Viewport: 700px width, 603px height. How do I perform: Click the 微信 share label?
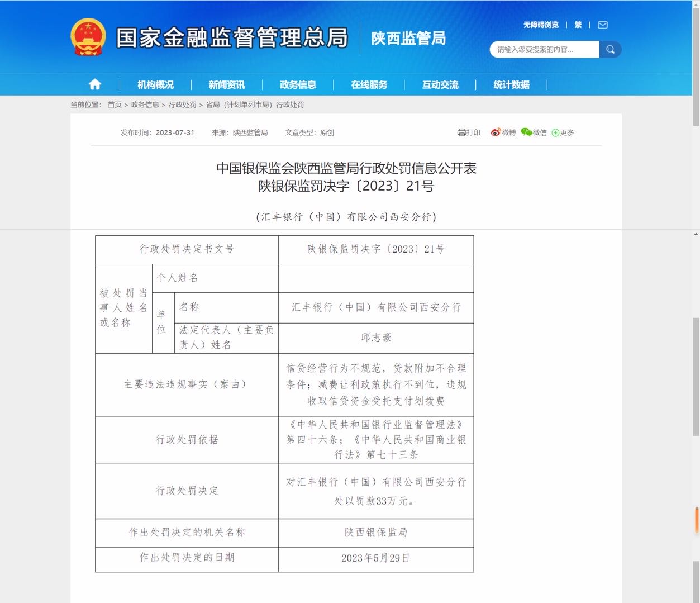540,132
